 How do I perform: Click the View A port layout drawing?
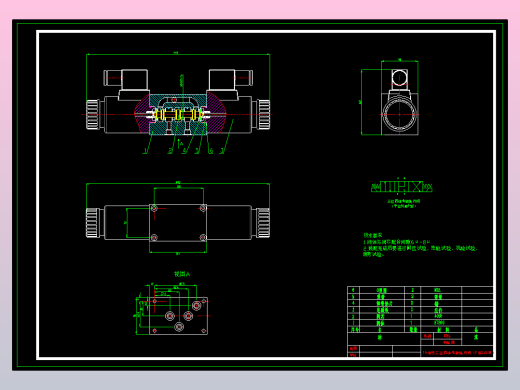(178, 316)
